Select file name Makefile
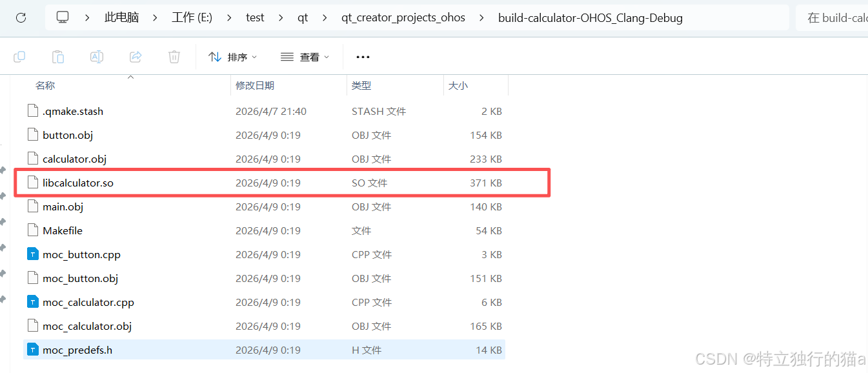 click(x=63, y=230)
